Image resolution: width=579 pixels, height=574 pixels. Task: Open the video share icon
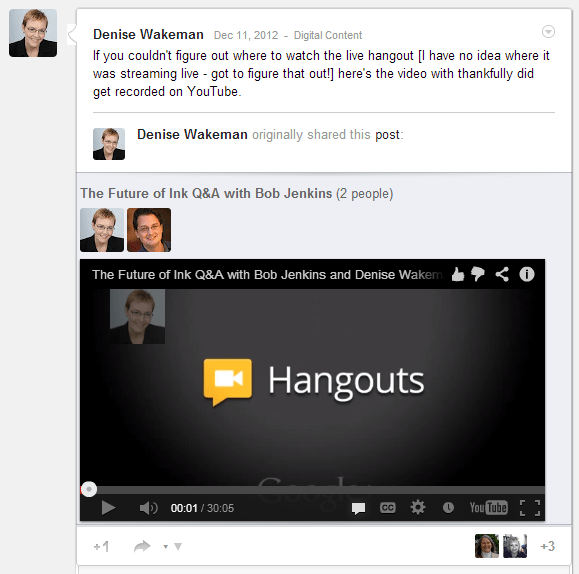(502, 274)
